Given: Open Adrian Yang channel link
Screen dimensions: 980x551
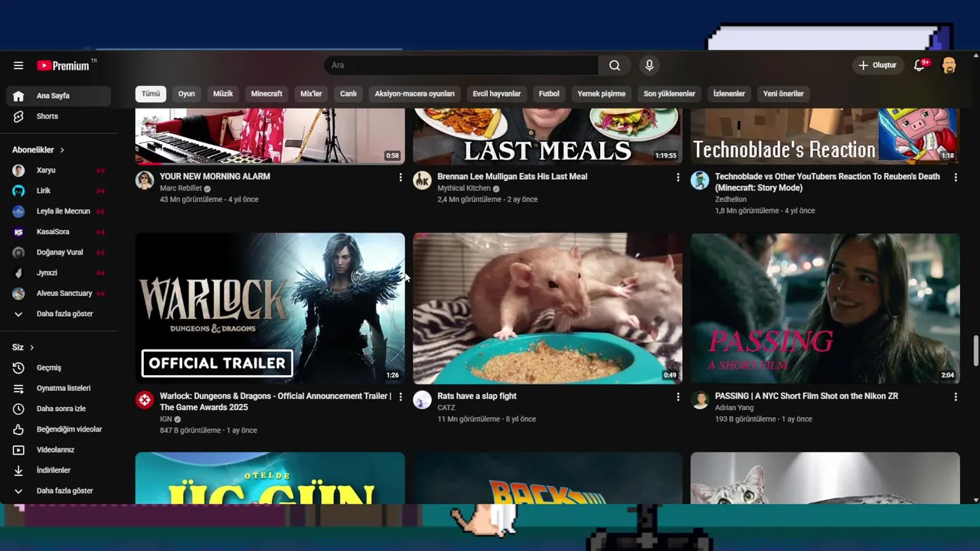Looking at the screenshot, I should 733,408.
